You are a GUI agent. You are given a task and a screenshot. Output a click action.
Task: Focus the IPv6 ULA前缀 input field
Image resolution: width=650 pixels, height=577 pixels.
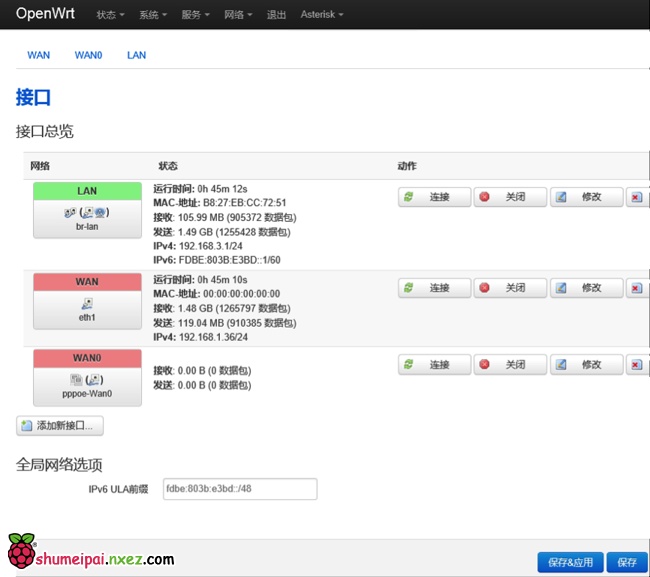tap(240, 489)
